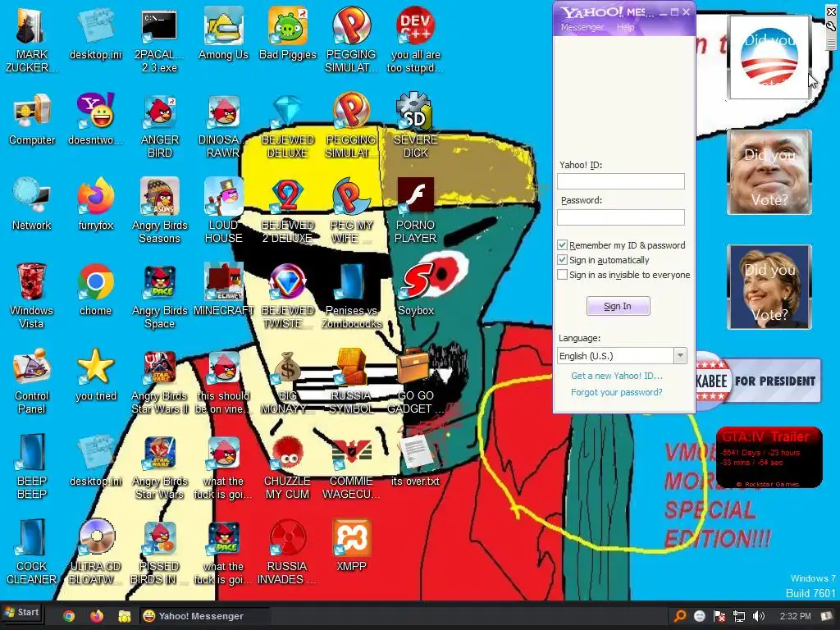Open the BEEP BEEP icon
This screenshot has width=840, height=630.
tap(31, 466)
